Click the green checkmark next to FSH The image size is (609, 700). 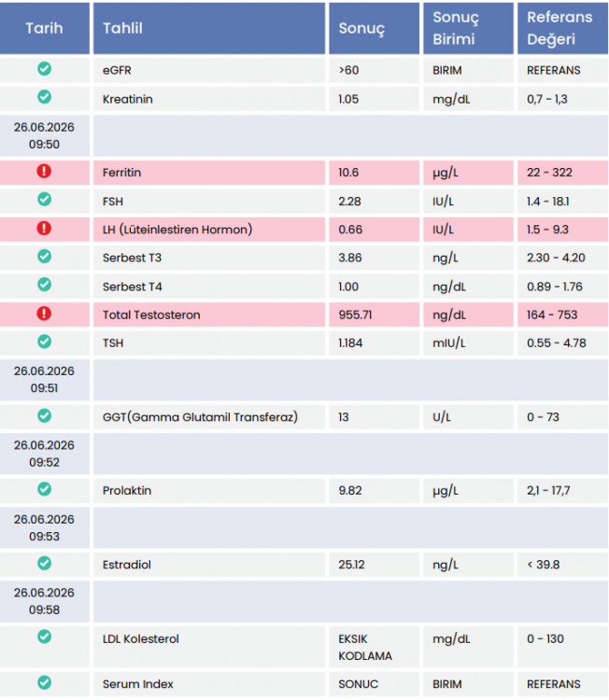click(44, 199)
